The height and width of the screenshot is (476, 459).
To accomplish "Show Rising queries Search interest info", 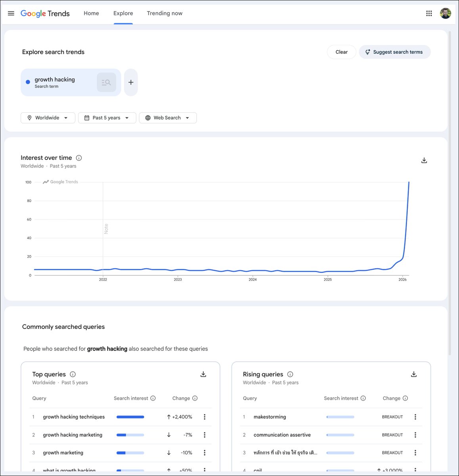I will (363, 398).
